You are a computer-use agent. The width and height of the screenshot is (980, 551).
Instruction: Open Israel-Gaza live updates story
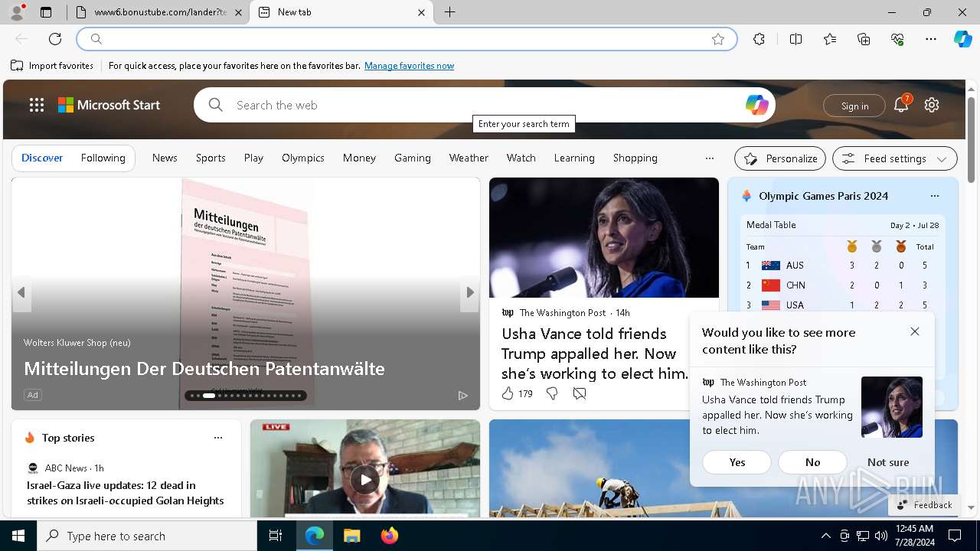(126, 493)
